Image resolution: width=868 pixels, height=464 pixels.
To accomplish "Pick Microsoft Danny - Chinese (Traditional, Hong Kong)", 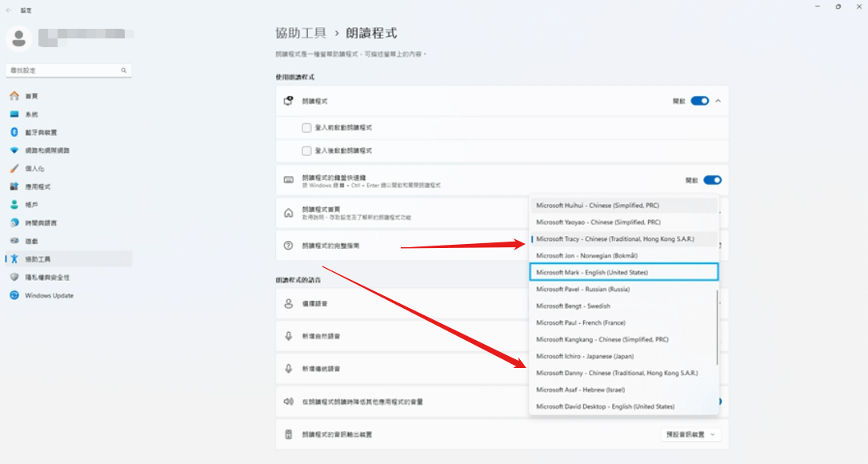I will pos(624,373).
